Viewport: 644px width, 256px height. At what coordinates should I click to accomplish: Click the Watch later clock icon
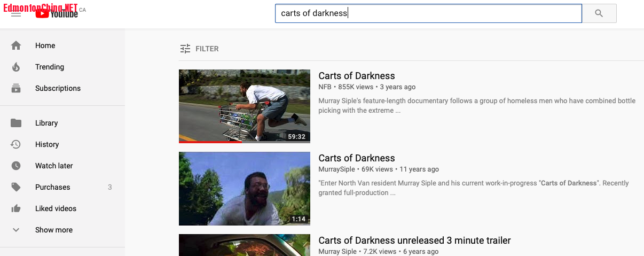pyautogui.click(x=16, y=166)
